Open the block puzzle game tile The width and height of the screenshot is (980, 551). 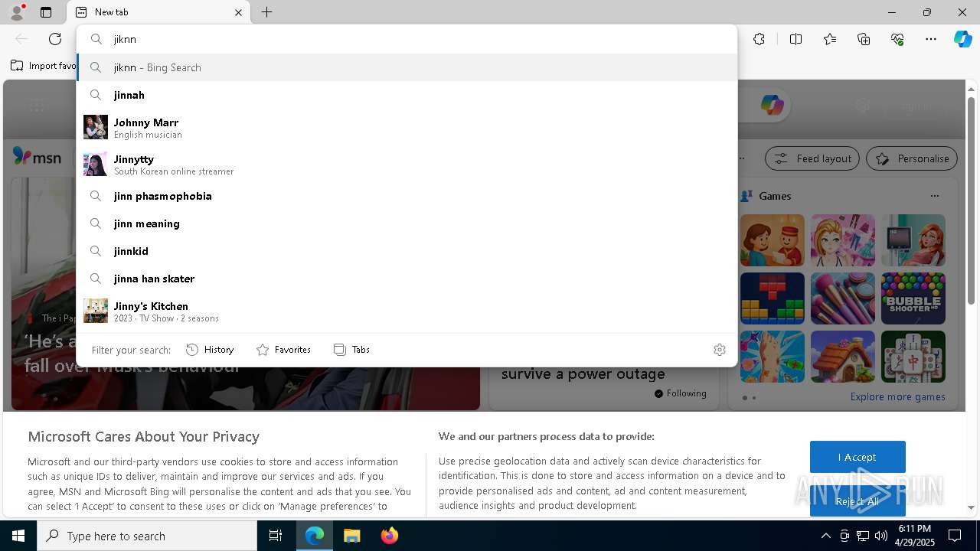(773, 298)
